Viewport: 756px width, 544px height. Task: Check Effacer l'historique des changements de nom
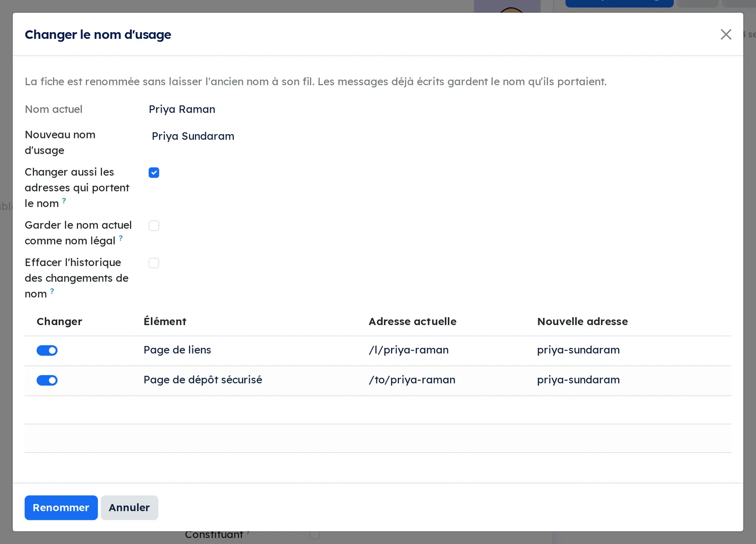pos(154,263)
